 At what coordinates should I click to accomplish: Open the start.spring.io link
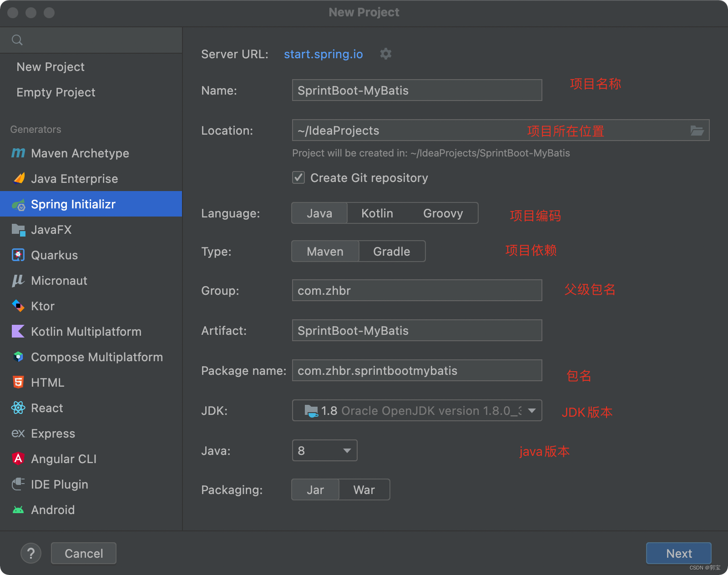coord(323,54)
